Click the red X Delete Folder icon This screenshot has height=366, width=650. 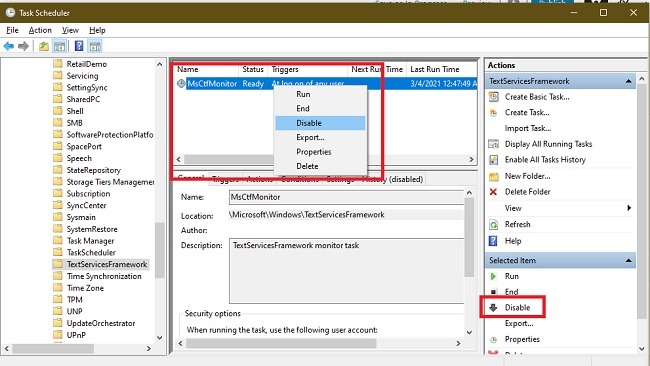tap(493, 192)
